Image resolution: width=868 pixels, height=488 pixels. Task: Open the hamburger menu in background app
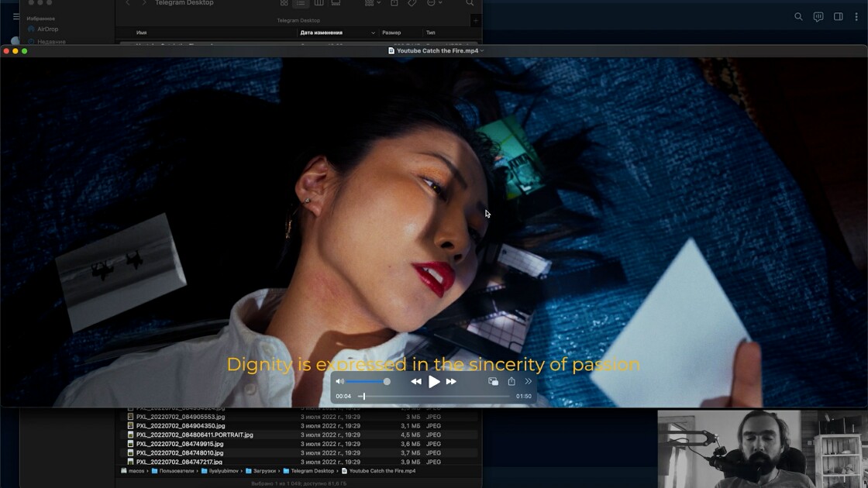tap(15, 16)
